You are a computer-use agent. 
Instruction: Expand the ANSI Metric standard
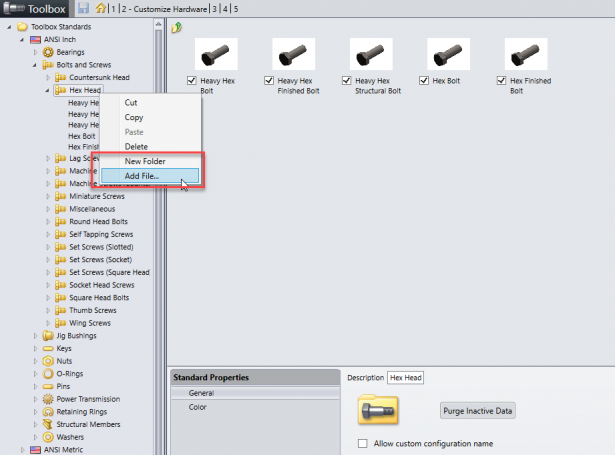pyautogui.click(x=22, y=450)
